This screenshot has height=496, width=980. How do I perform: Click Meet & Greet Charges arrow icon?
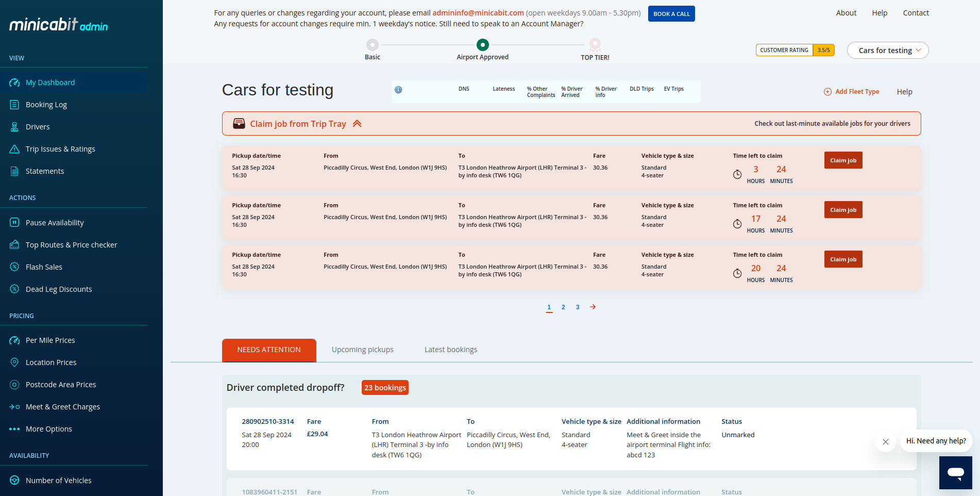pos(14,407)
